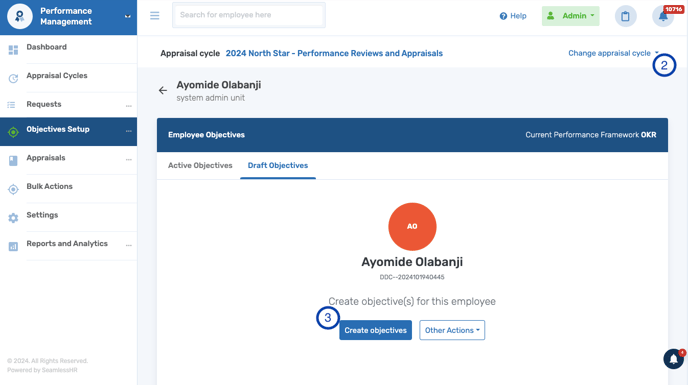Click the Dashboard grid icon
688x385 pixels.
click(x=13, y=50)
